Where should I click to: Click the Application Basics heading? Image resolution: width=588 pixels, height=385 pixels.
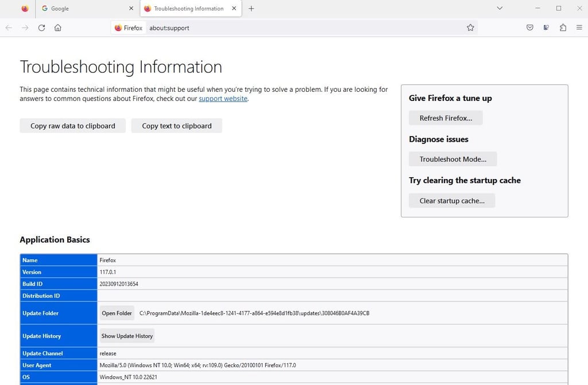(55, 239)
